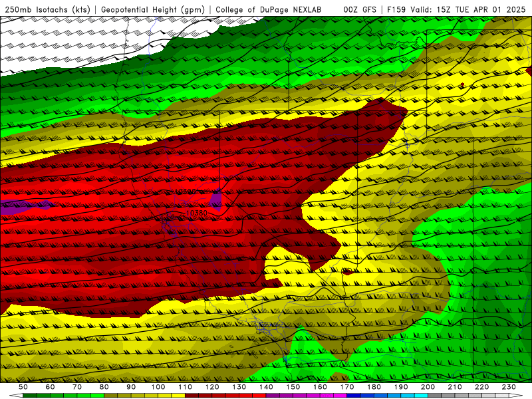Click the "F159" forecast hour label
This screenshot has width=532, height=399.
(396, 10)
